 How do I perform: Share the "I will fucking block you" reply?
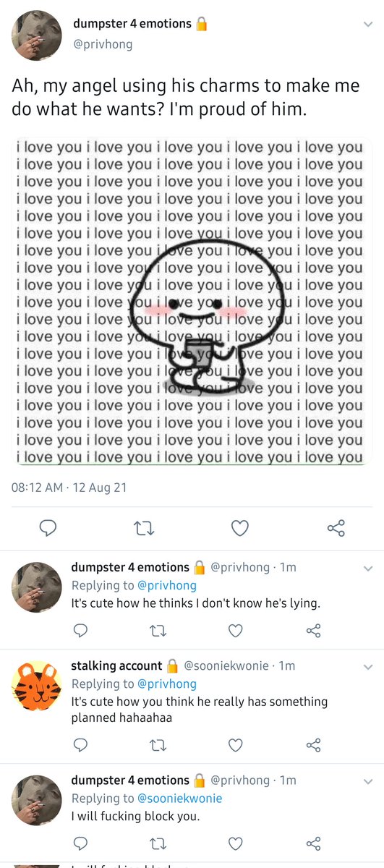pyautogui.click(x=313, y=843)
